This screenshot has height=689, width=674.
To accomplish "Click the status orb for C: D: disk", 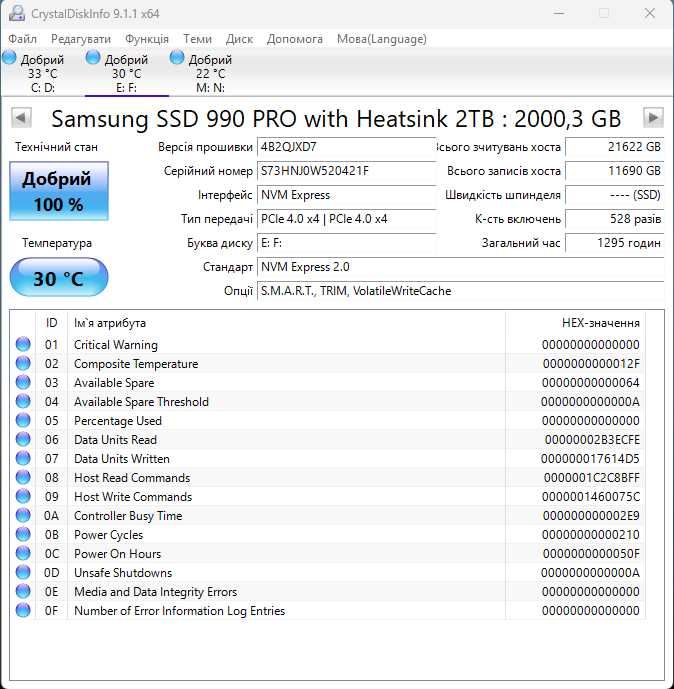I will pos(9,58).
